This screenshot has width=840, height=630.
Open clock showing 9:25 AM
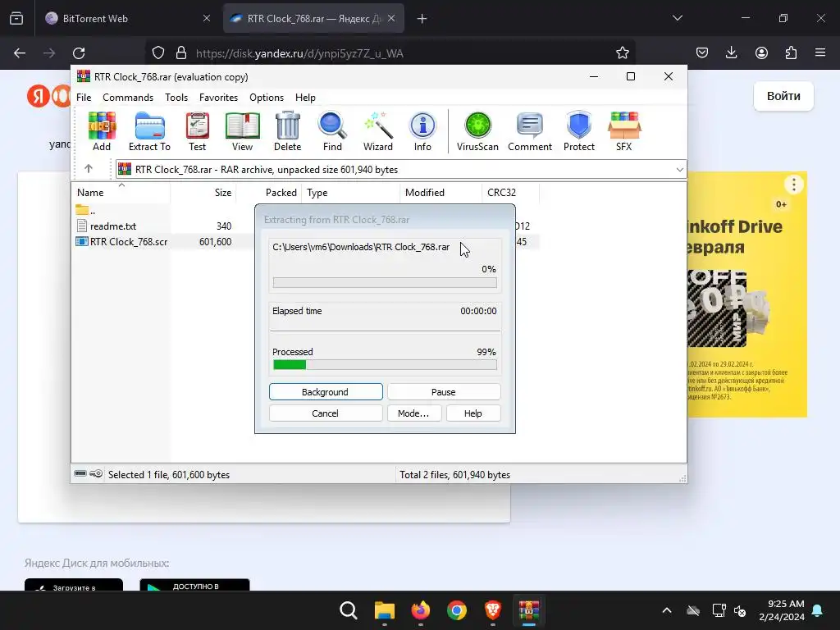(782, 610)
